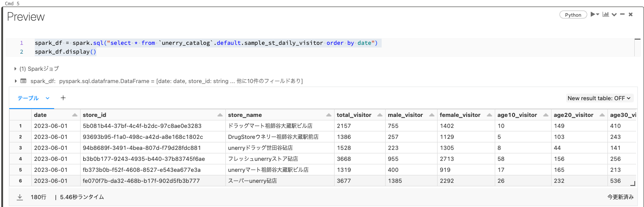Sort by the female_visitor column arrow
Screen dimensions: 644x207
(489, 115)
